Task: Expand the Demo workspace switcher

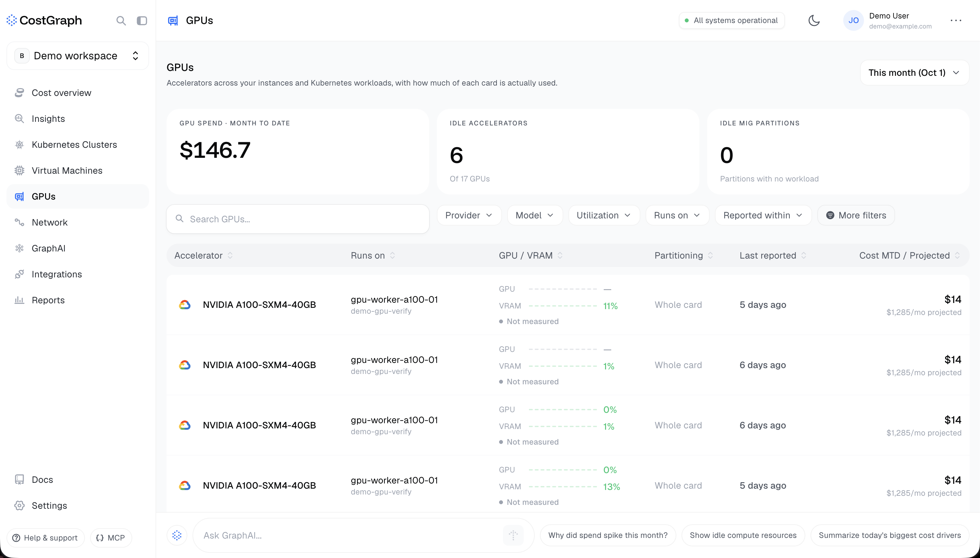Action: [78, 56]
